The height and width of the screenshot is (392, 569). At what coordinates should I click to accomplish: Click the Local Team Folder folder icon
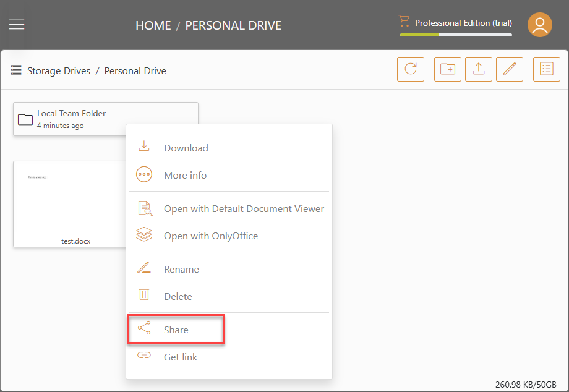25,119
